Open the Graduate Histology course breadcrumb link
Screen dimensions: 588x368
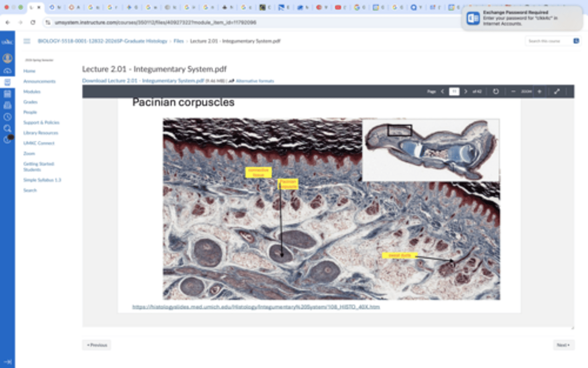102,41
